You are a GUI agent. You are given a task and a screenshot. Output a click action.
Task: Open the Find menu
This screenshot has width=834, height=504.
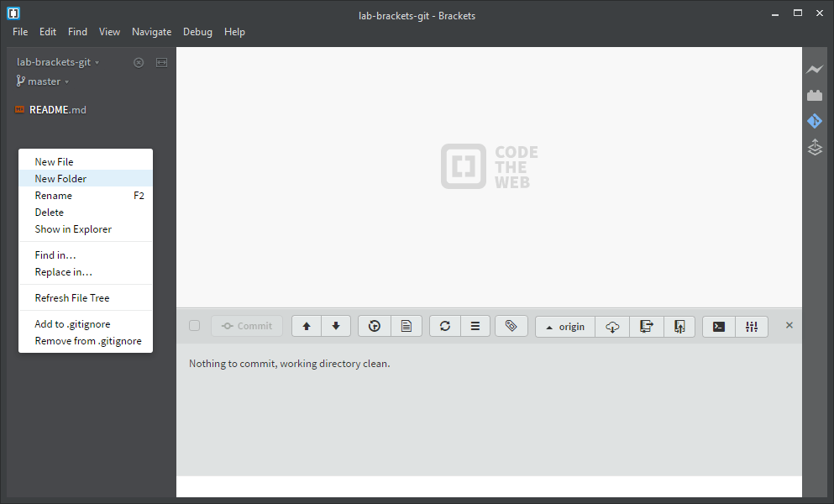point(77,32)
